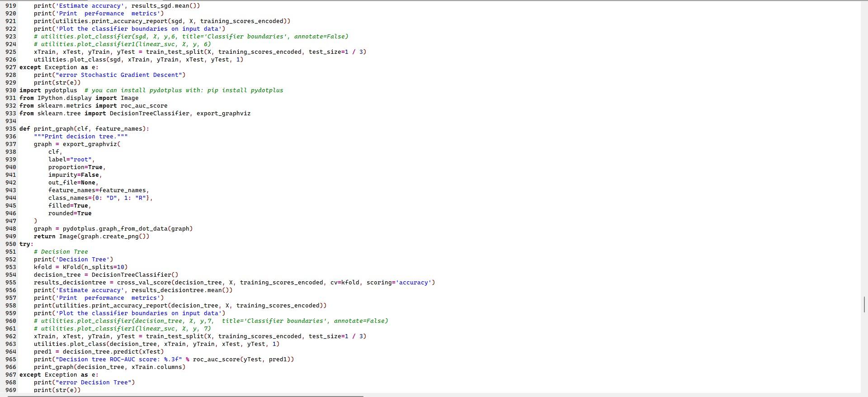Viewport: 868px width, 397px height.
Task: Click line number 927 in the gutter
Action: [x=10, y=67]
